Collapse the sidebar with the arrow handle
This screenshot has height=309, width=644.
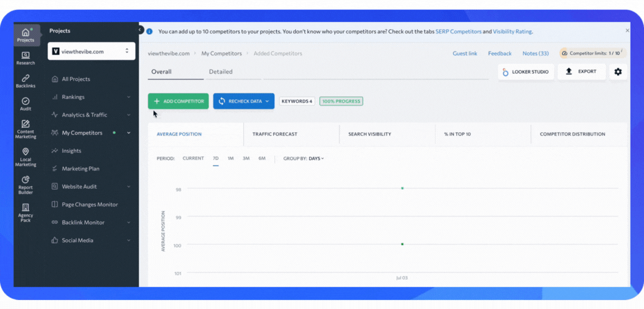pos(140,30)
